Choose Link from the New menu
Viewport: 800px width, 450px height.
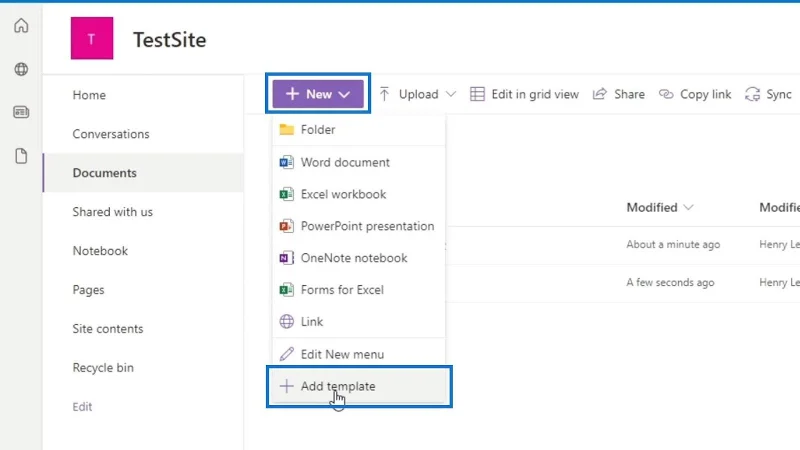(359, 321)
